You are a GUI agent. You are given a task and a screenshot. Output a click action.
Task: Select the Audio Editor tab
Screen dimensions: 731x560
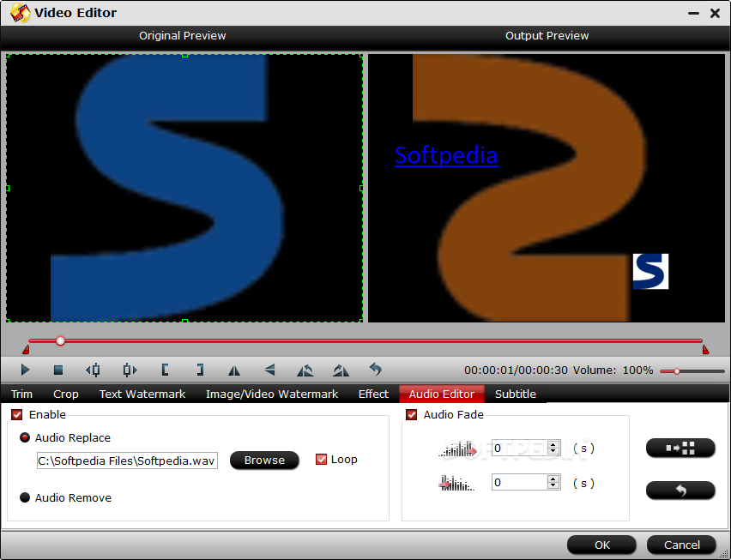(442, 394)
